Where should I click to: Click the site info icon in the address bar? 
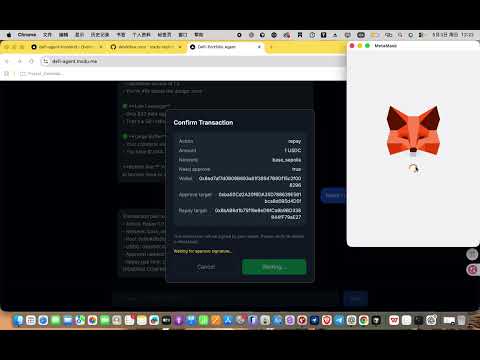[46, 61]
